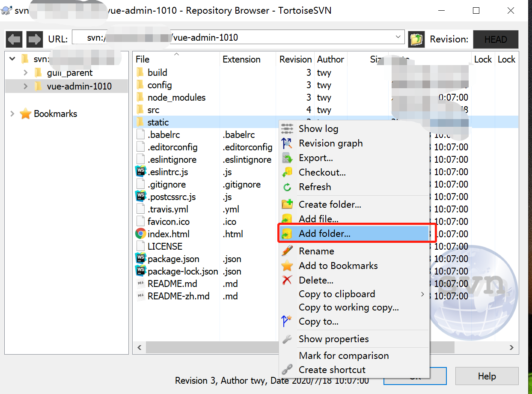Expand the guli_parent tree node
Viewport: 532px width, 394px height.
pyautogui.click(x=26, y=73)
